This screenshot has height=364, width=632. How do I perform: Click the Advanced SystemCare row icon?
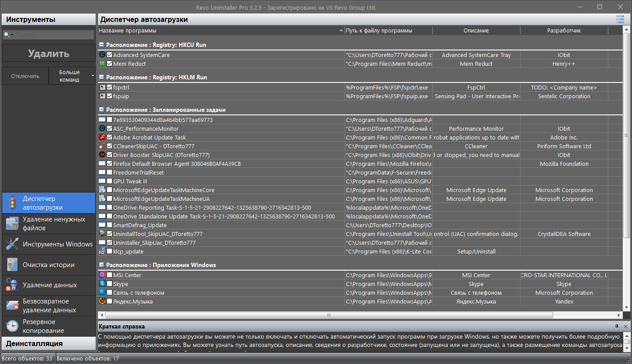click(102, 55)
